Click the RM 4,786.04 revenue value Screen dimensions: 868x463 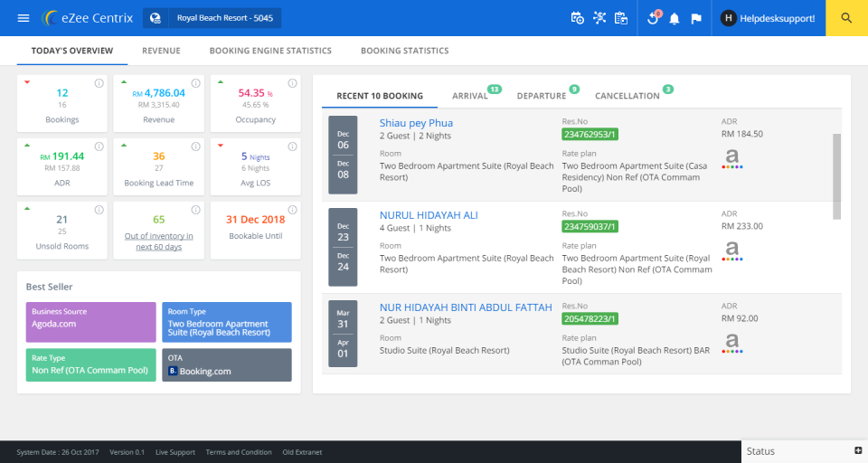[x=159, y=93]
